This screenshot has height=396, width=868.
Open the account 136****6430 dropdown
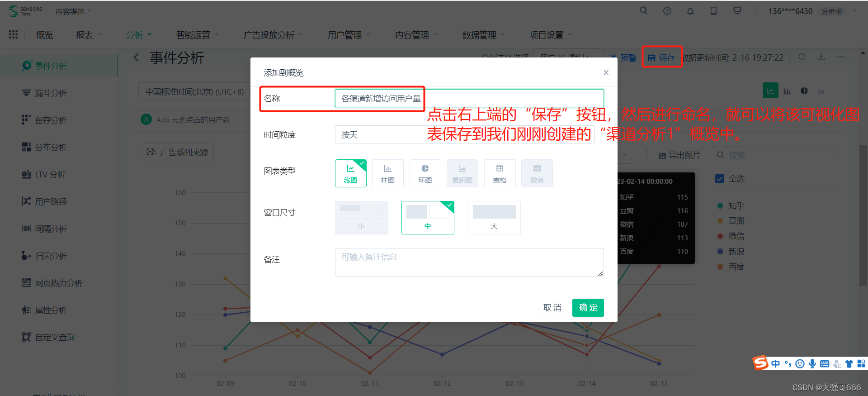[812, 11]
